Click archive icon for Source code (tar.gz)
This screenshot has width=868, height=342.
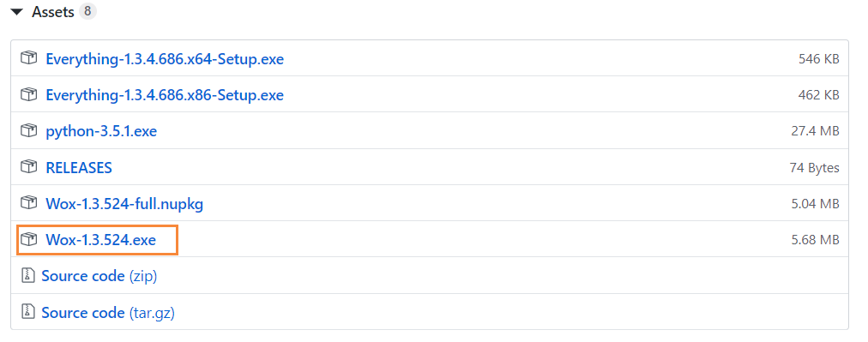[x=27, y=312]
